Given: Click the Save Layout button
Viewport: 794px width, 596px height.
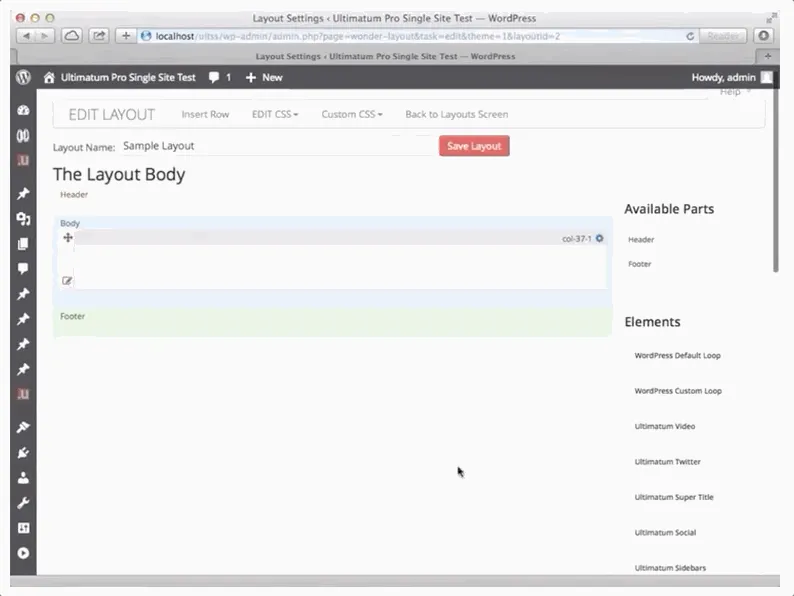Looking at the screenshot, I should click(474, 146).
